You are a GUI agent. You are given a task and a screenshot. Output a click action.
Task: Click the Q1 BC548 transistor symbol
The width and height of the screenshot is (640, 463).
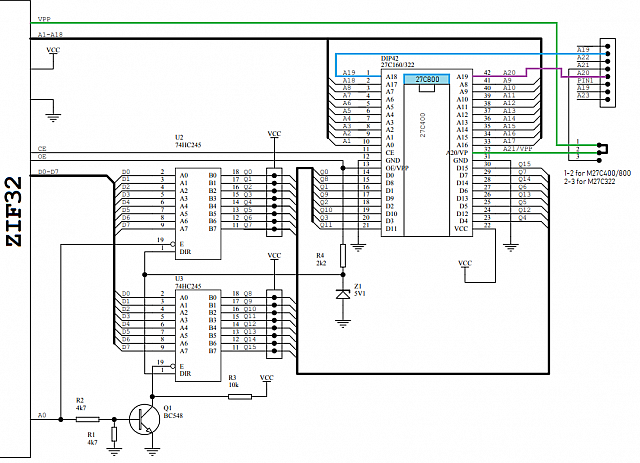[144, 419]
